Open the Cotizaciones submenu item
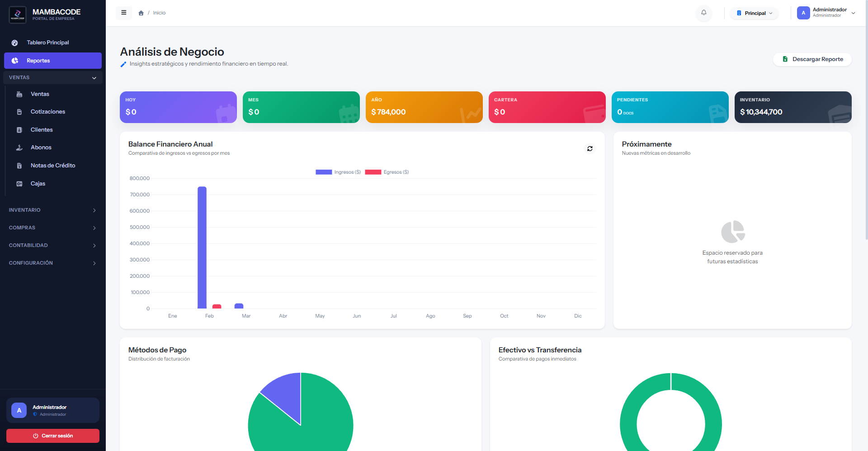 click(x=54, y=112)
